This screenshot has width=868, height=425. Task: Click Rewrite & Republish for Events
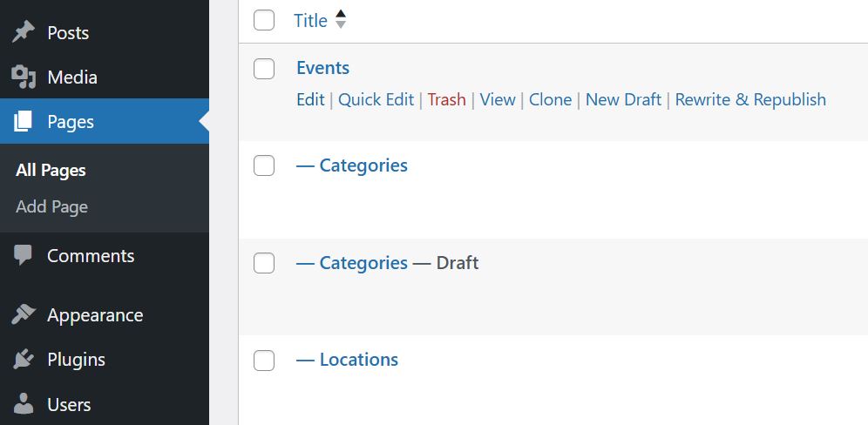tap(750, 99)
